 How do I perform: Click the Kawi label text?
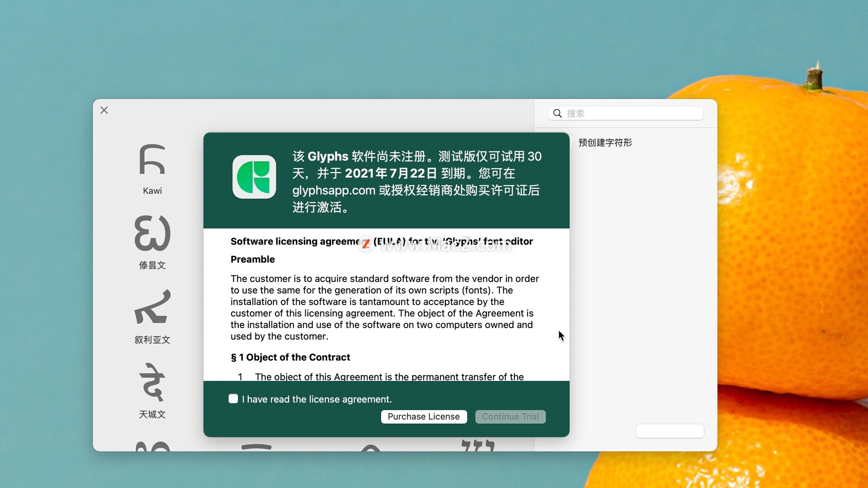point(152,191)
